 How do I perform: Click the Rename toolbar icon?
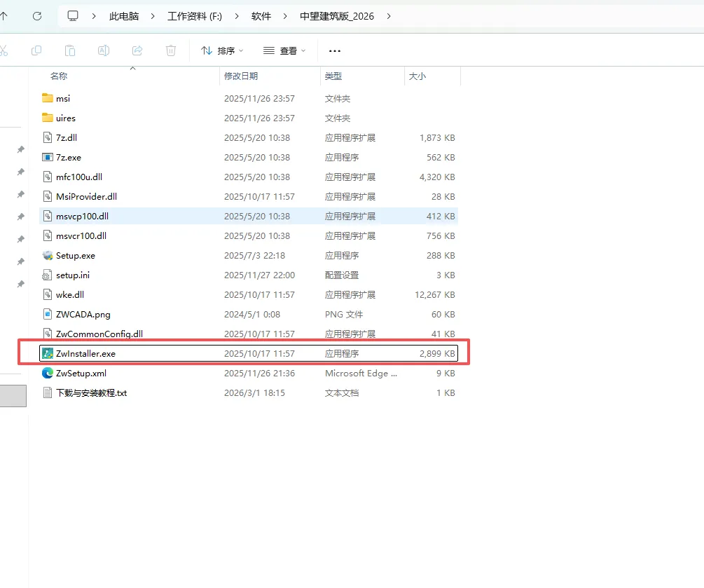(x=104, y=50)
